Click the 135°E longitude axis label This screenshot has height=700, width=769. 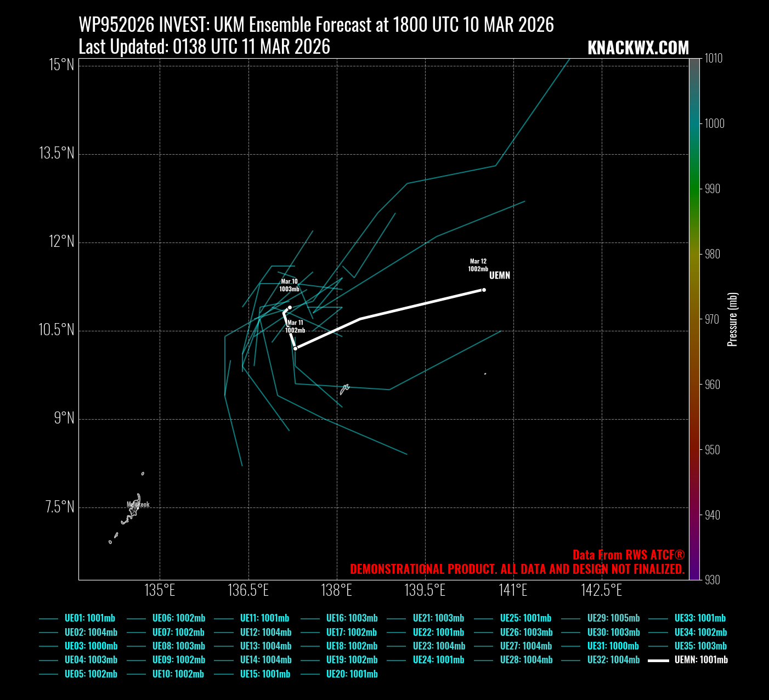click(x=160, y=590)
